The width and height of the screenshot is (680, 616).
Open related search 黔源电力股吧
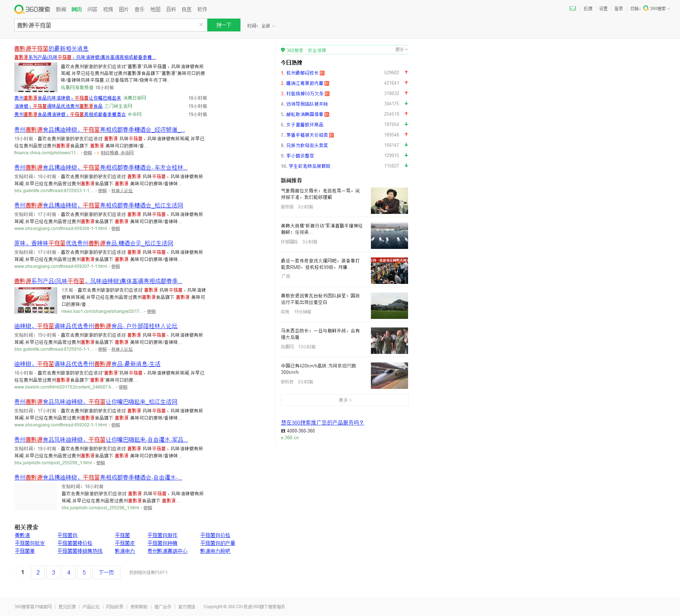[215, 551]
